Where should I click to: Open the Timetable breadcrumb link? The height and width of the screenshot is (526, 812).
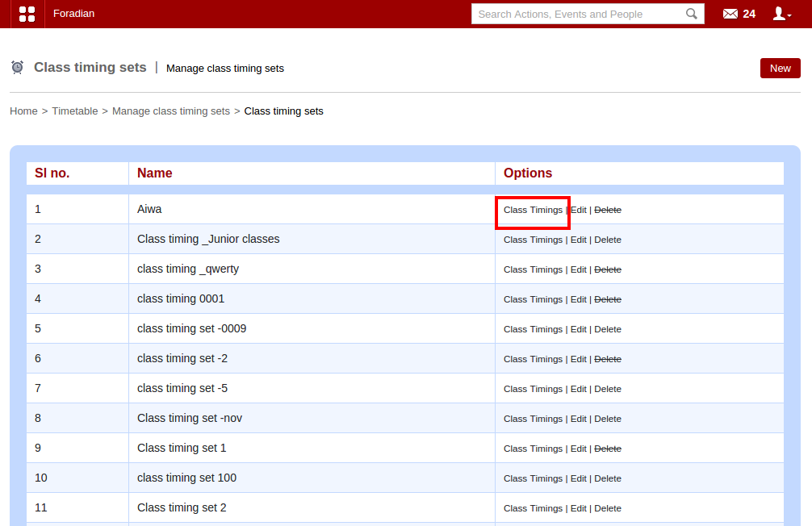75,111
